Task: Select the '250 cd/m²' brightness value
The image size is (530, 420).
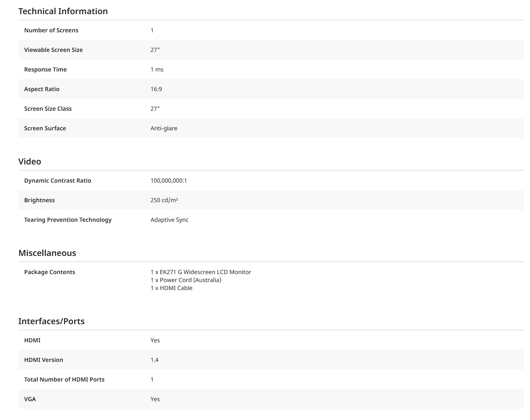Action: click(164, 200)
